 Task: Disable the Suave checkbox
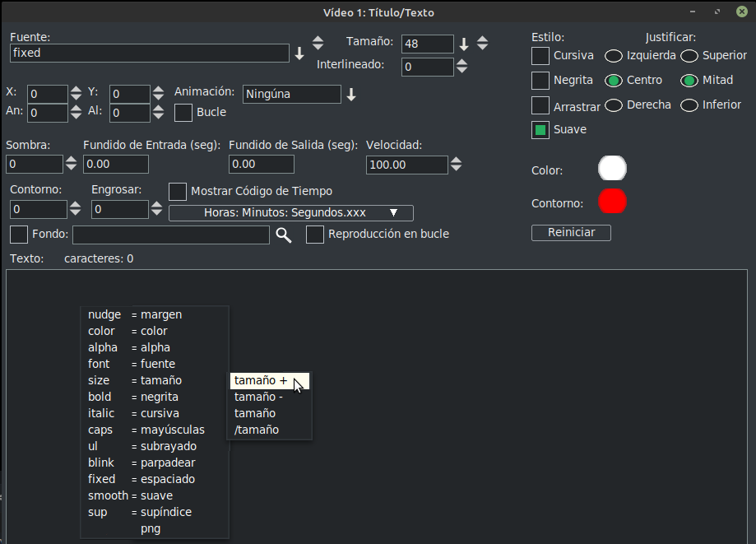click(540, 130)
